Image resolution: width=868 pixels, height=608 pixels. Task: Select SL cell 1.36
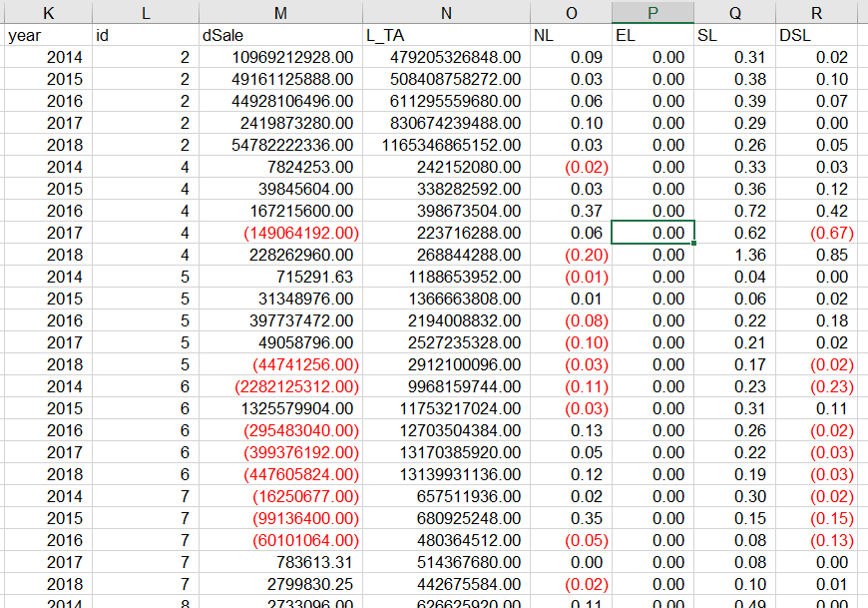(734, 255)
